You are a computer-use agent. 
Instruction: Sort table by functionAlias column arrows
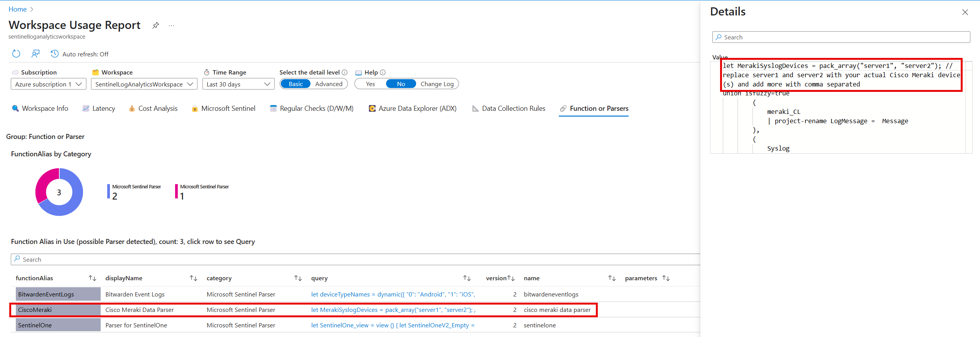[92, 278]
